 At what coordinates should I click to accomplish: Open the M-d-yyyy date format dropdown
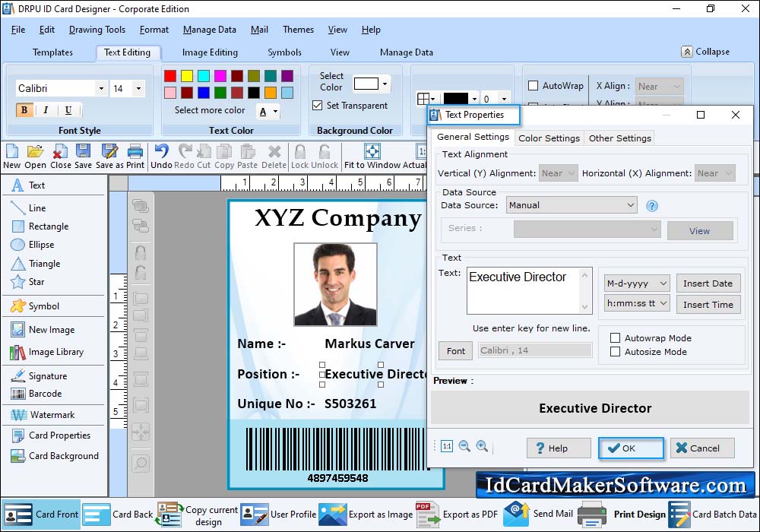coord(637,283)
